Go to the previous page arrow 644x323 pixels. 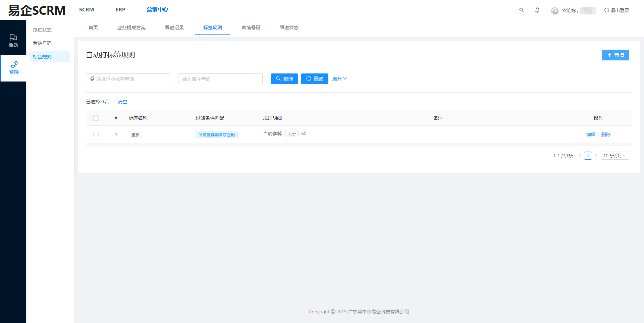point(580,156)
